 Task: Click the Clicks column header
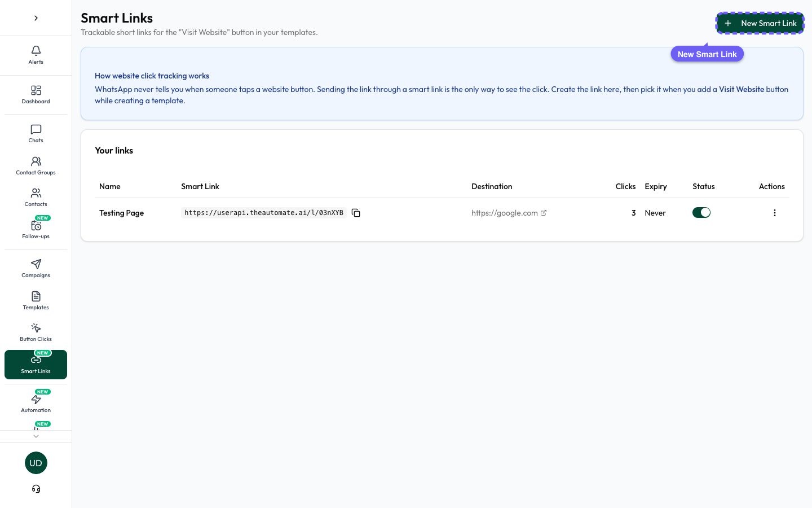click(x=625, y=186)
